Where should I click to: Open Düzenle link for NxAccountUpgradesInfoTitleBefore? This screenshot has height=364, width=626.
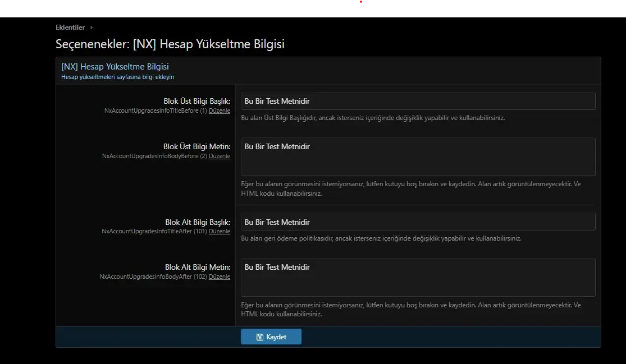[x=220, y=111]
